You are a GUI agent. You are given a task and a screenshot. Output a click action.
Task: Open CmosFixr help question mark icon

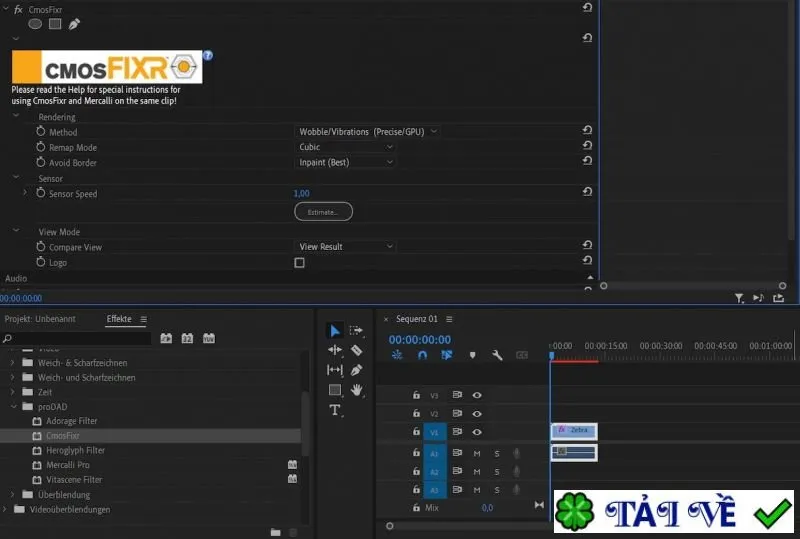coord(208,55)
